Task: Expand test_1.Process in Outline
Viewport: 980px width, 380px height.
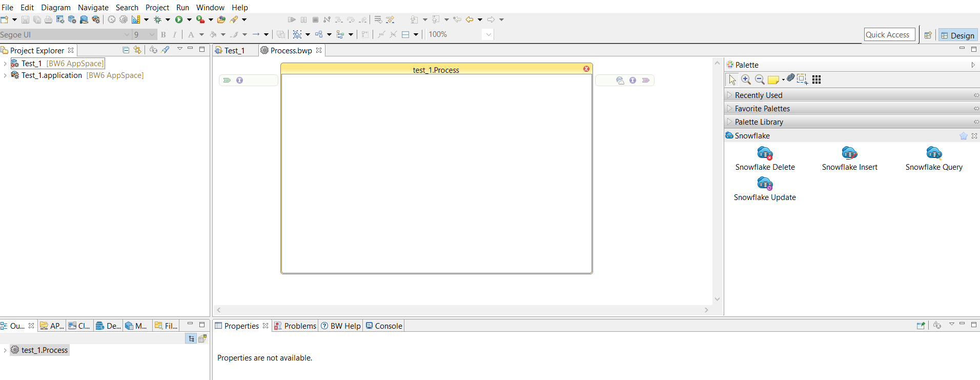Action: click(x=5, y=350)
